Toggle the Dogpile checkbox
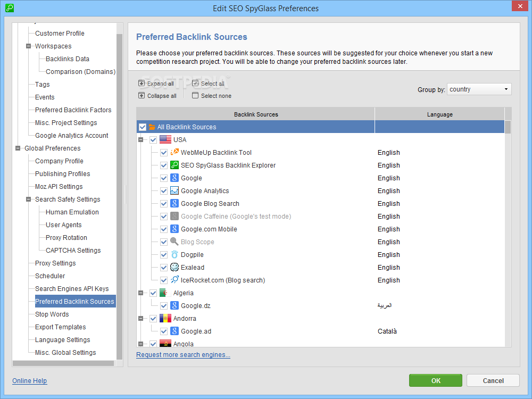This screenshot has height=399, width=532. 164,254
